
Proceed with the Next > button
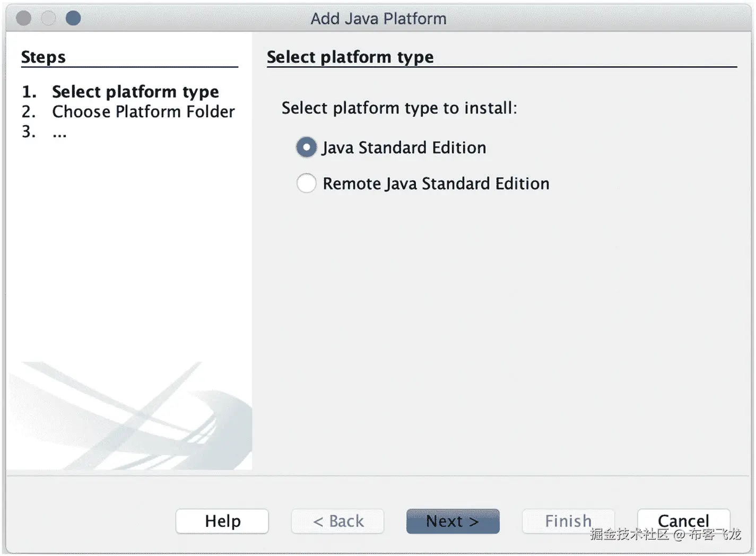[x=453, y=521]
